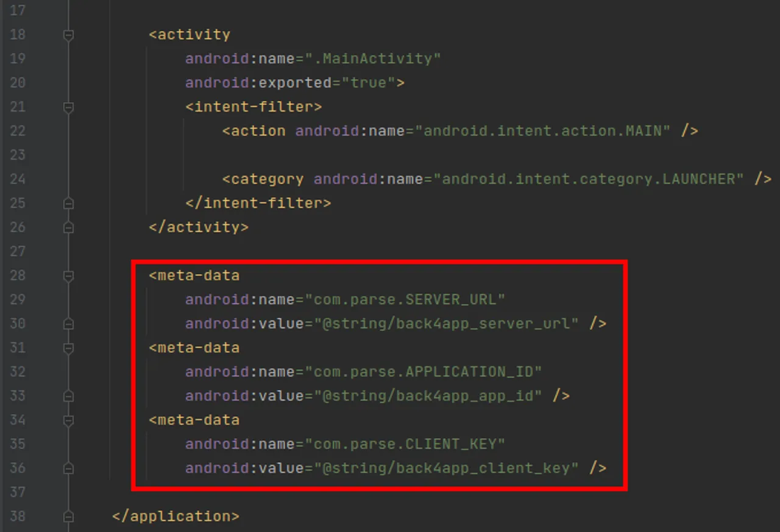Click the fold-end marker beside line 25
The height and width of the screenshot is (532, 780).
tap(68, 203)
